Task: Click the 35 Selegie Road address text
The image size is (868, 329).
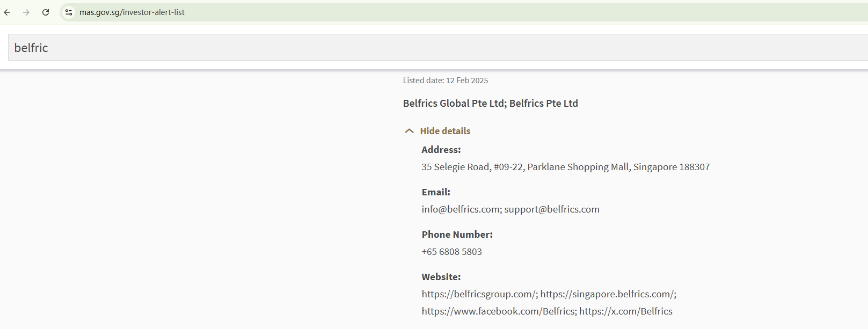Action: [565, 167]
